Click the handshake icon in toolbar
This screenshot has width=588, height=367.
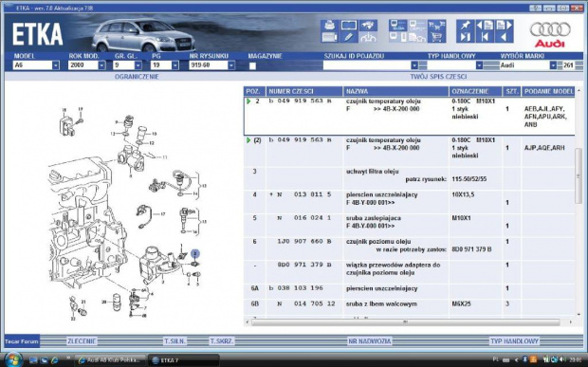[x=368, y=26]
